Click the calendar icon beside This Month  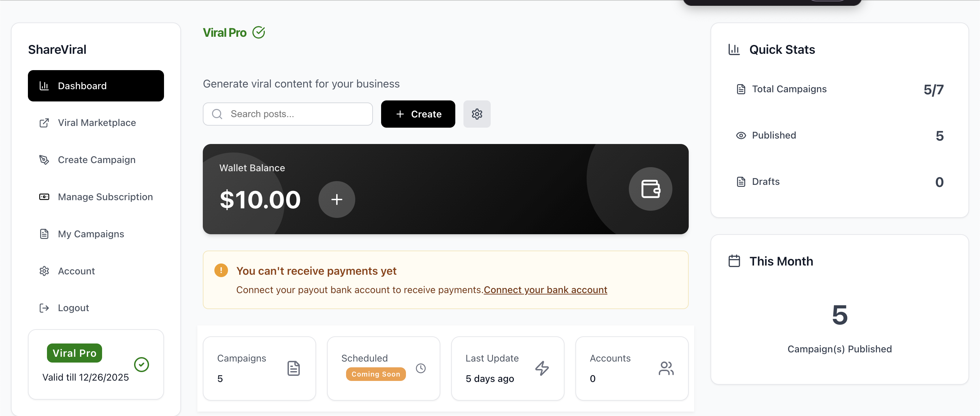point(734,261)
